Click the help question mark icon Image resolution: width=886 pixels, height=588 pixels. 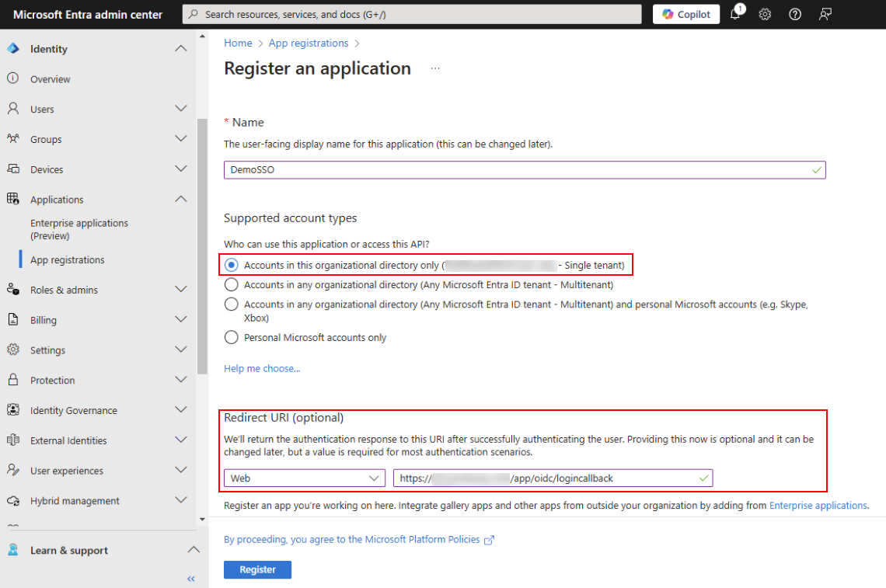pos(795,14)
